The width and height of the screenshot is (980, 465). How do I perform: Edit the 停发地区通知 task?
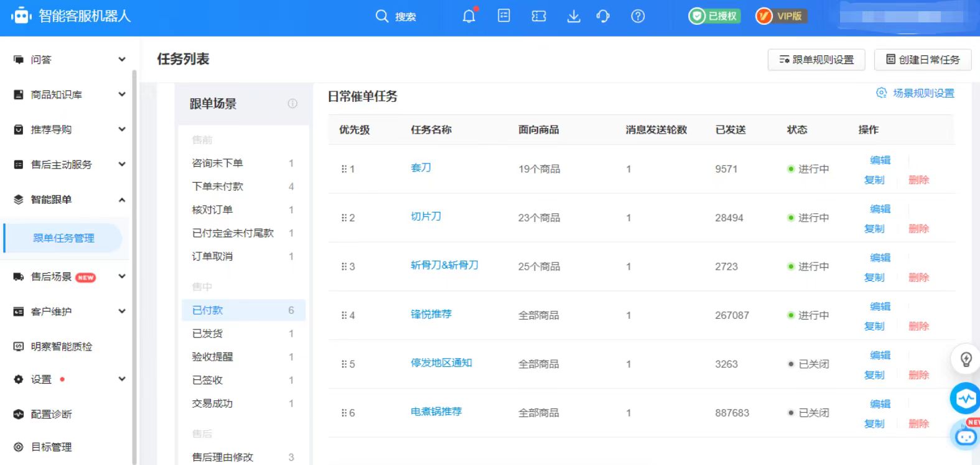tap(880, 355)
